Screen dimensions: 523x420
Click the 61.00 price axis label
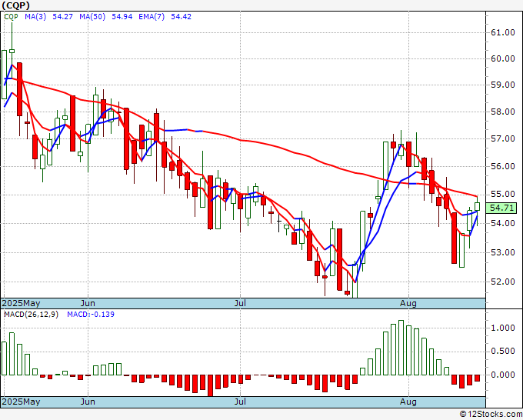click(x=503, y=33)
